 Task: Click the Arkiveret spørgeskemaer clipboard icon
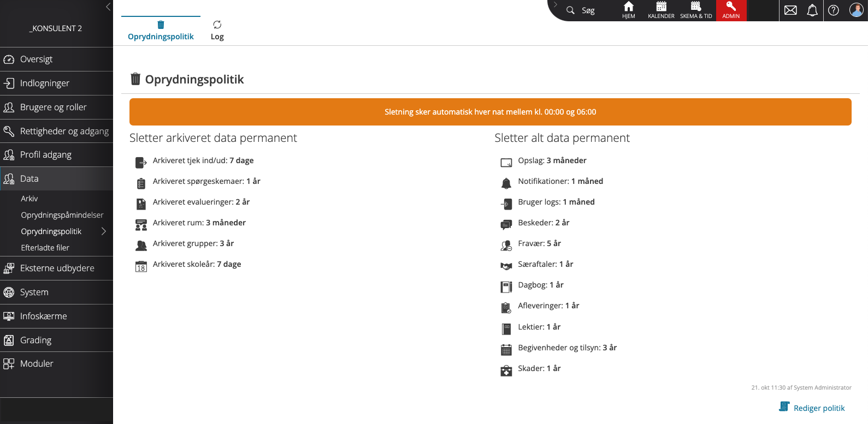tap(141, 183)
